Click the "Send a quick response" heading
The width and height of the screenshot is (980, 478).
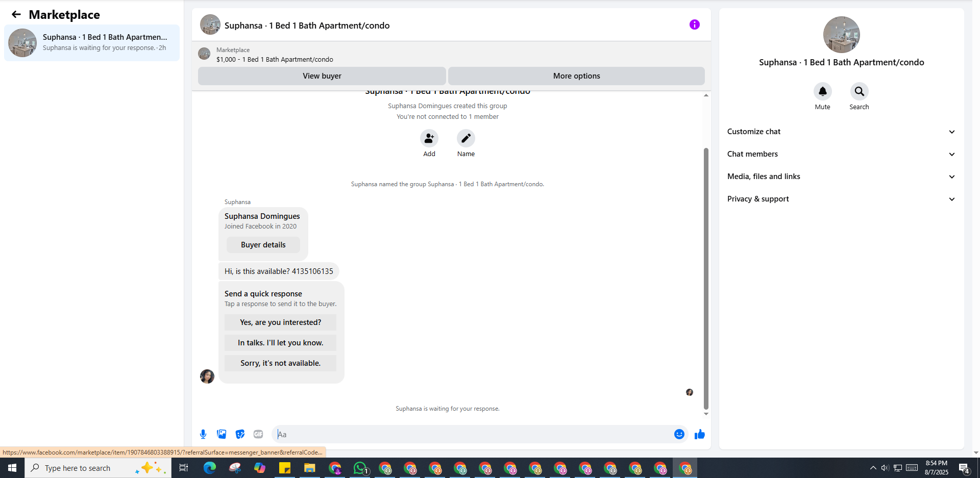(263, 294)
